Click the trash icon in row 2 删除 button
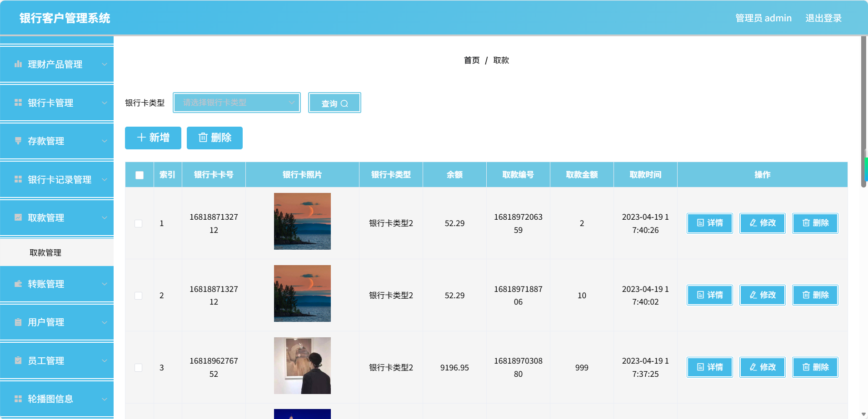Screen dimensions: 868x419 tap(806, 295)
